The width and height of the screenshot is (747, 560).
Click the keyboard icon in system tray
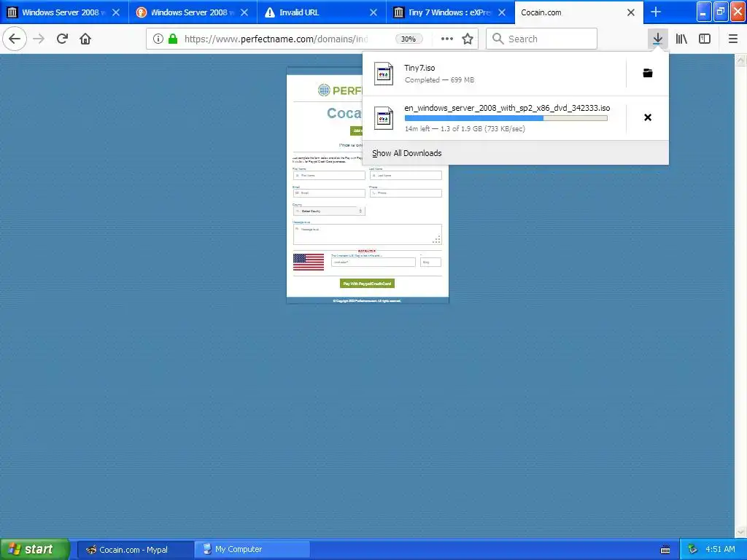(x=665, y=550)
